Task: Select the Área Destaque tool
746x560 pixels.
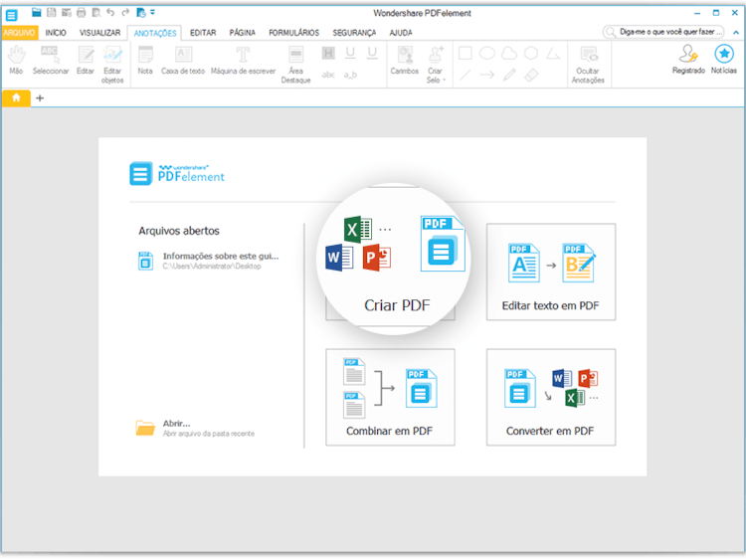Action: click(x=296, y=65)
